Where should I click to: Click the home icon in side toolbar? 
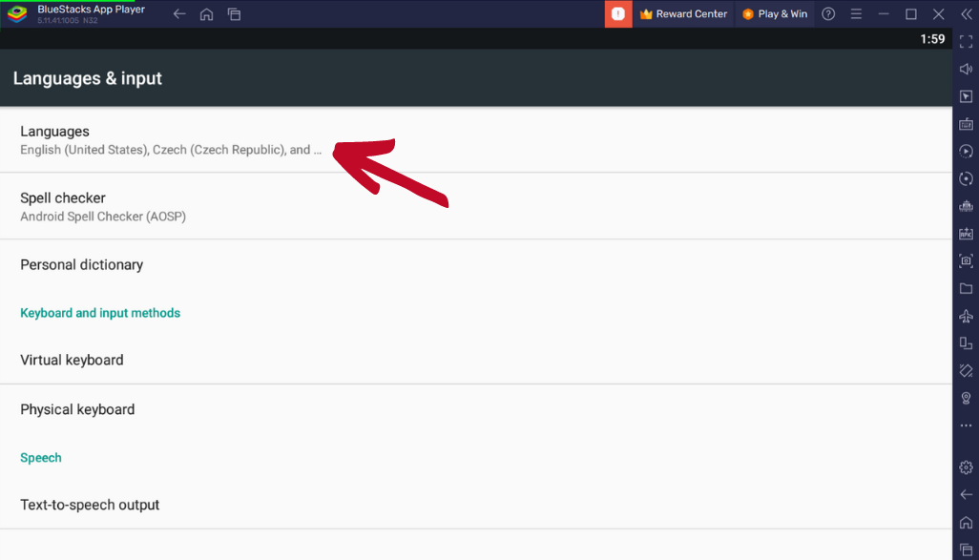pos(966,523)
